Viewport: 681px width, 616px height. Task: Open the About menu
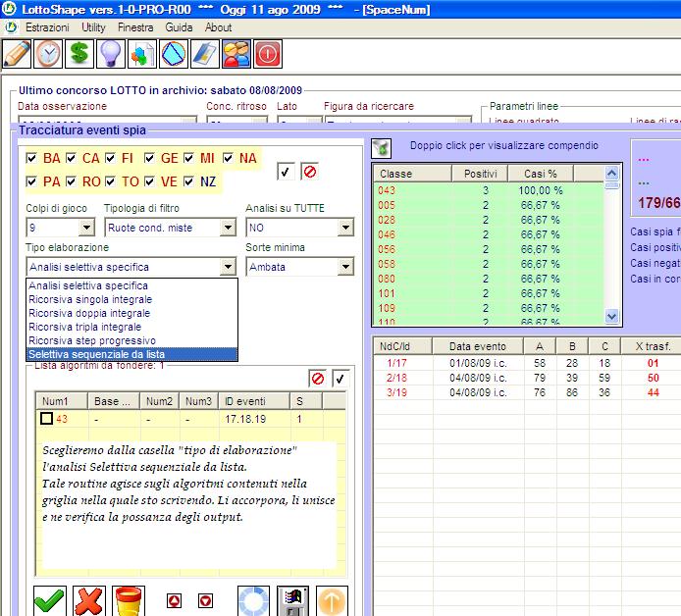(218, 27)
